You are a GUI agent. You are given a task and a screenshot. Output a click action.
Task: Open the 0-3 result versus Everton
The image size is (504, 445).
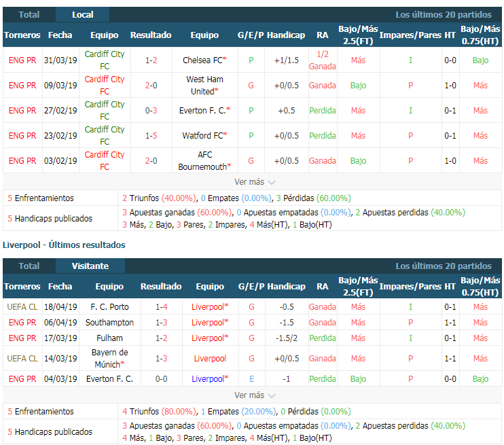[151, 110]
